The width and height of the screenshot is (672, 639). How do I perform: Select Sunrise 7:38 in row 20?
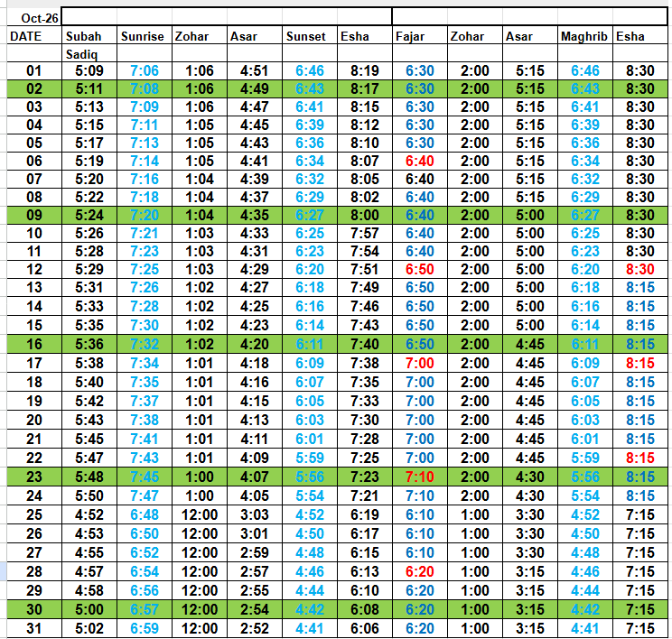tap(145, 420)
